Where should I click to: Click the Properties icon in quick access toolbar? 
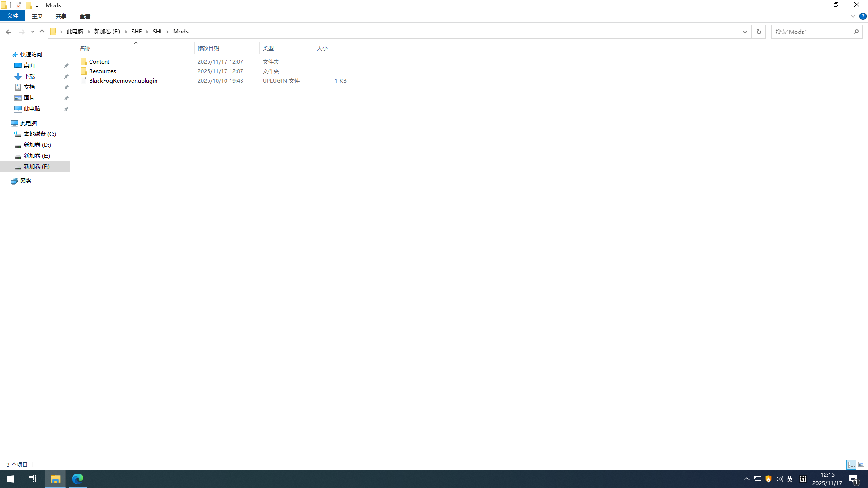19,5
